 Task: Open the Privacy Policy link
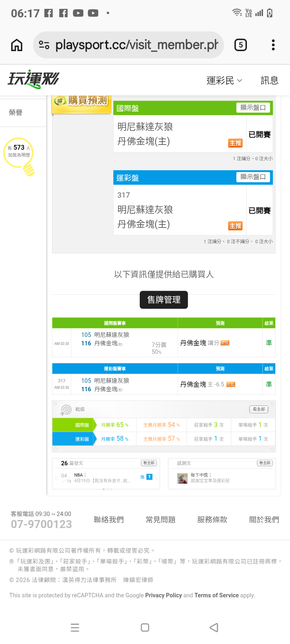(164, 595)
